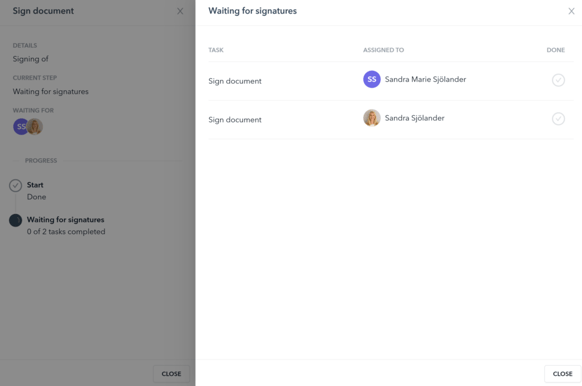The height and width of the screenshot is (386, 582).
Task: Select 'Waiting for signatures' progress step label
Action: (65, 220)
